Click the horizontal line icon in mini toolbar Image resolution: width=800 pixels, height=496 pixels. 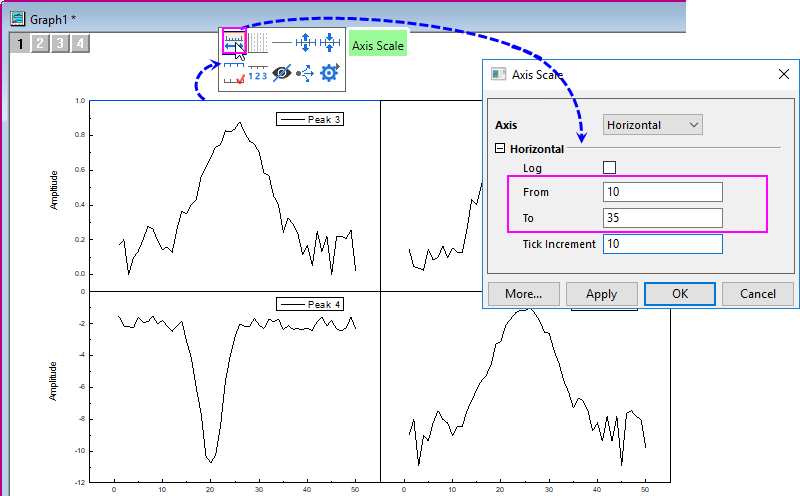coord(283,43)
